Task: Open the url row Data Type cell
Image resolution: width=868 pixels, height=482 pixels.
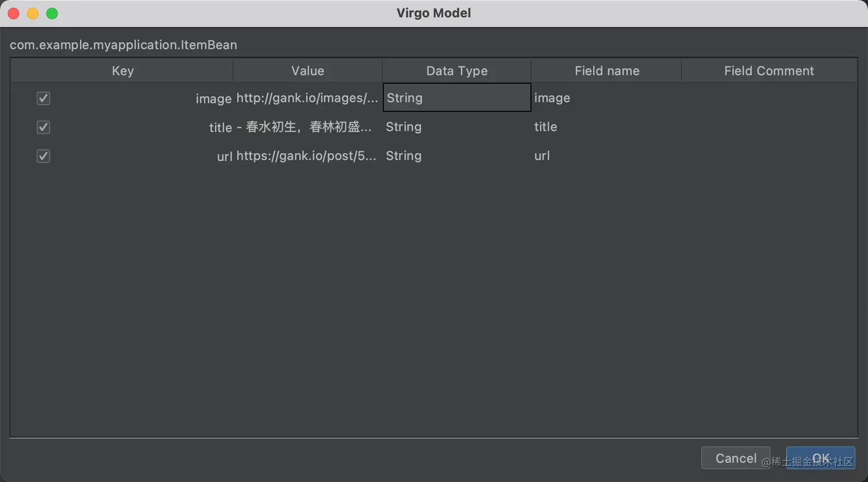Action: click(x=457, y=156)
